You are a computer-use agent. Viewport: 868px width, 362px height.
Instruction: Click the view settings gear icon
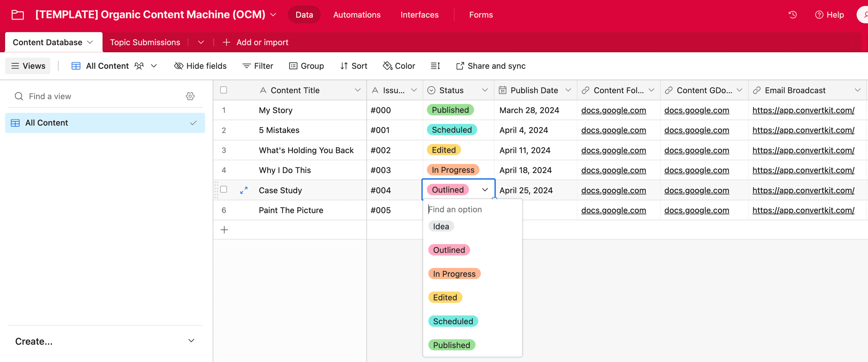[190, 96]
